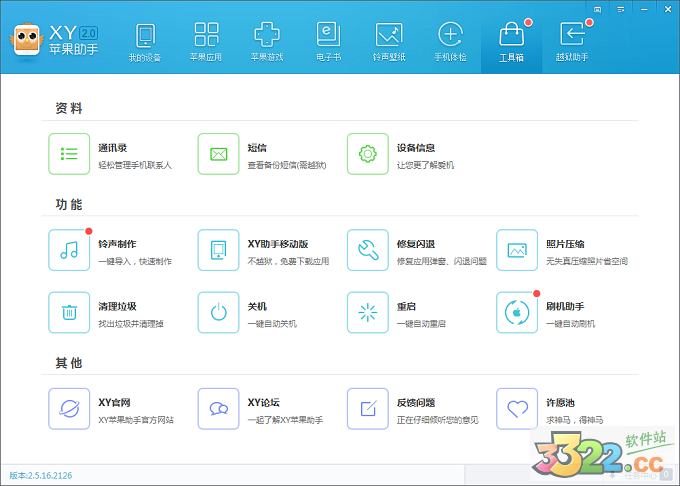Open 设备信息 gear icon
The image size is (680, 486).
(x=367, y=154)
